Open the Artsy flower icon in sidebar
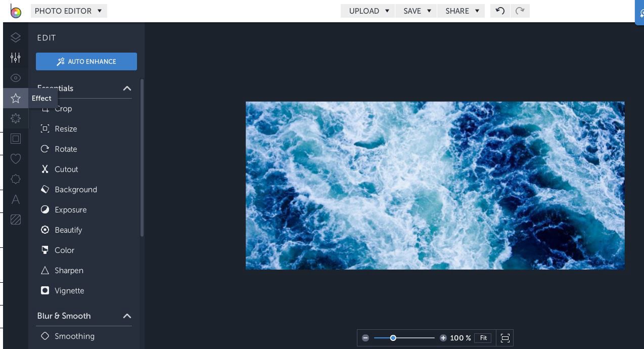Image resolution: width=644 pixels, height=349 pixels. [x=16, y=118]
